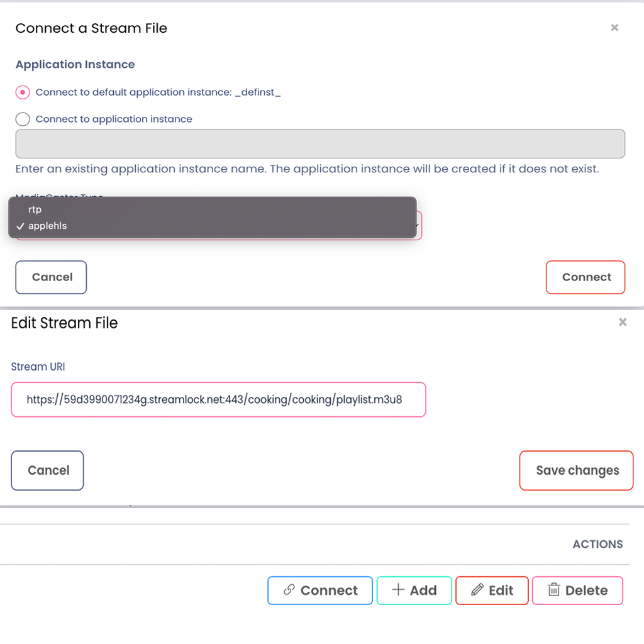Focus the Stream URI text field
The image size is (644, 644).
pyautogui.click(x=218, y=399)
